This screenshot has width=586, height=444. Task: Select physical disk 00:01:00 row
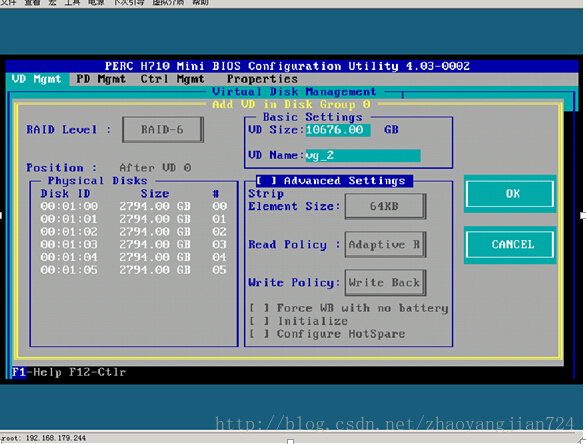point(133,206)
